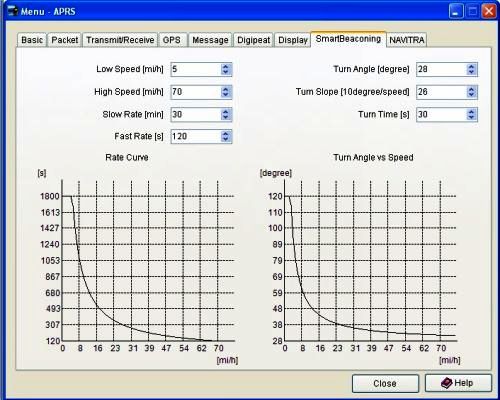Open the NAVITRA tab
The image size is (500, 400).
(407, 40)
